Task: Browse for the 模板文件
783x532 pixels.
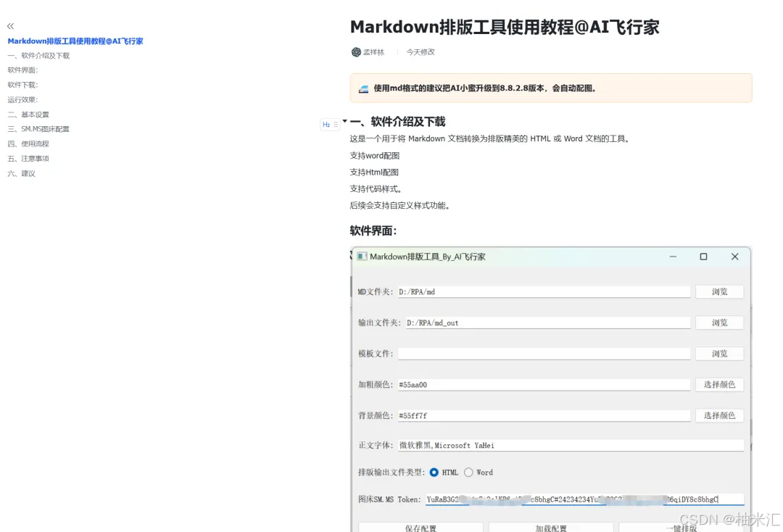Action: [719, 354]
